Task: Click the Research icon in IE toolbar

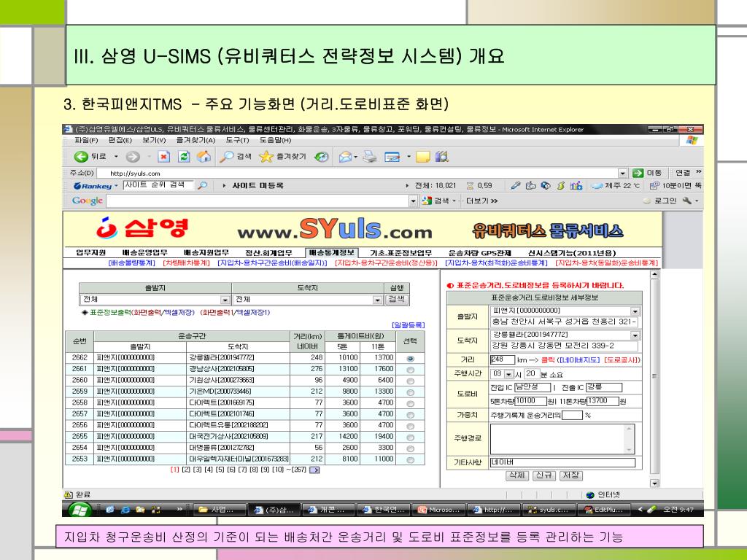Action: (x=442, y=157)
